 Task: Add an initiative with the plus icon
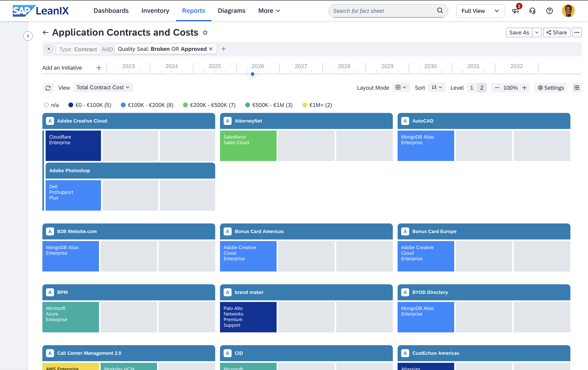(x=99, y=68)
